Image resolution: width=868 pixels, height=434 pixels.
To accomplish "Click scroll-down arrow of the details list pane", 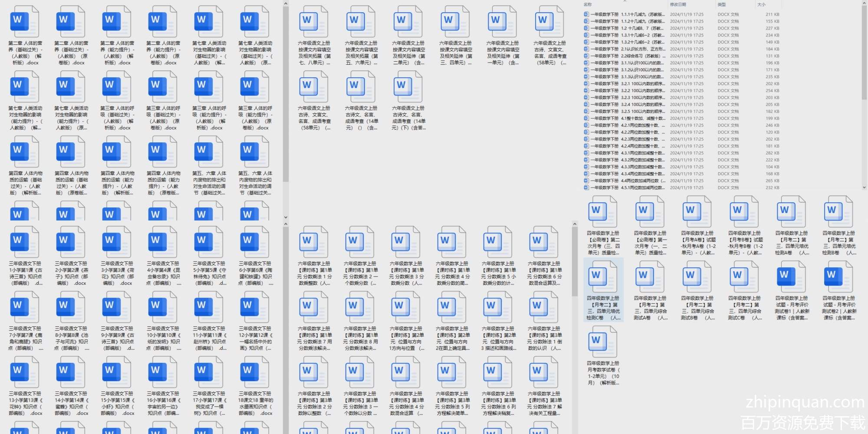I will (x=864, y=187).
